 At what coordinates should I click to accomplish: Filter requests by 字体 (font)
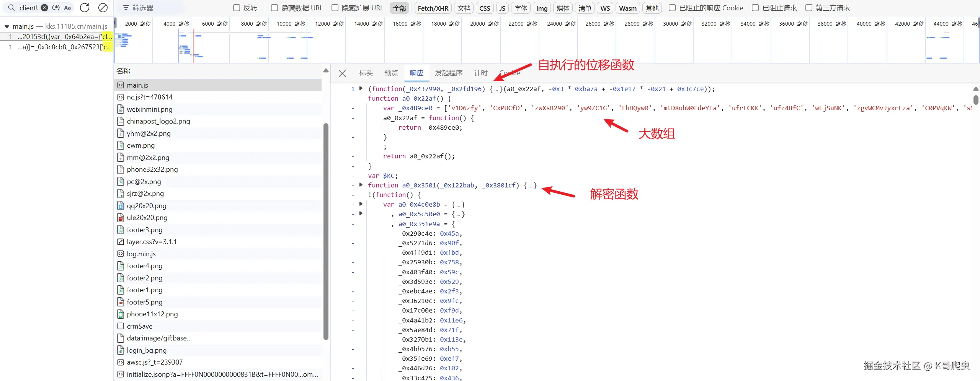click(x=521, y=8)
